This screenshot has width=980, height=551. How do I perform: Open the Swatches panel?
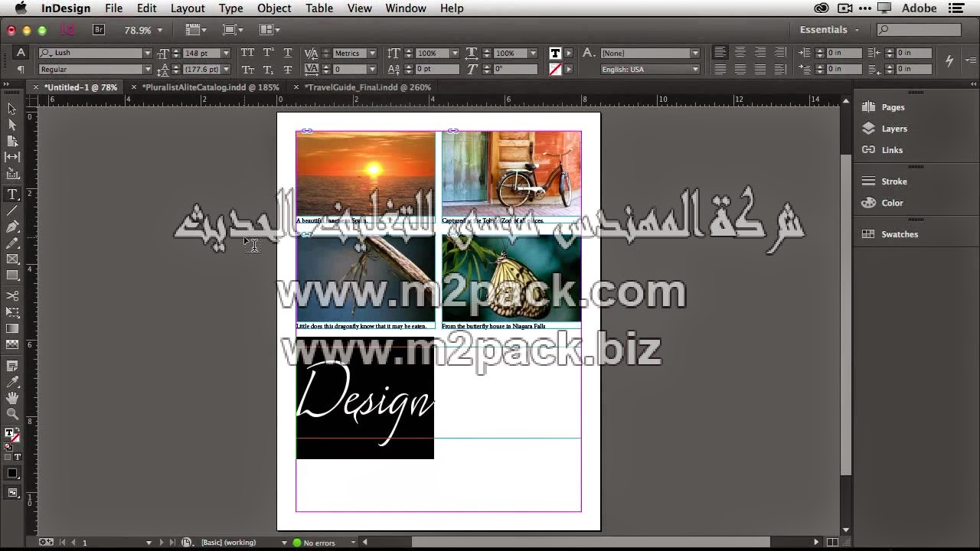coord(900,234)
